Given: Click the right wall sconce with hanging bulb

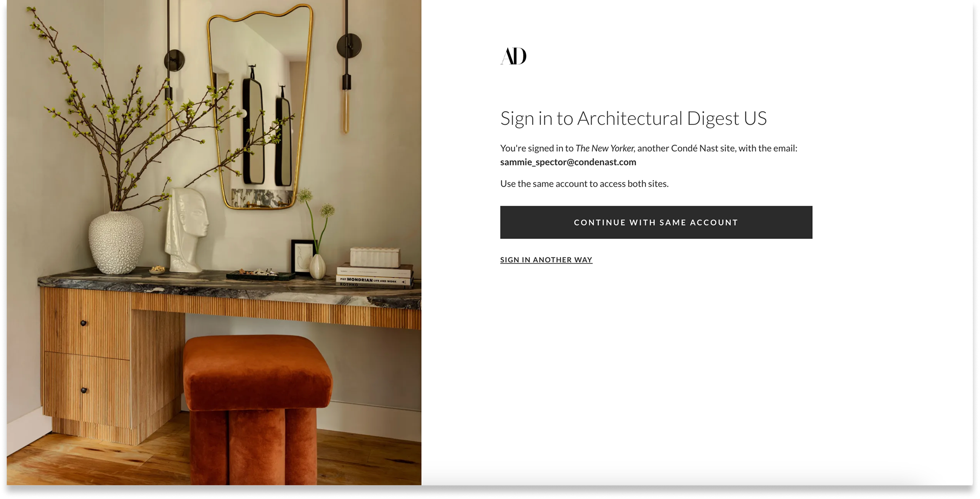Looking at the screenshot, I should pos(347,67).
